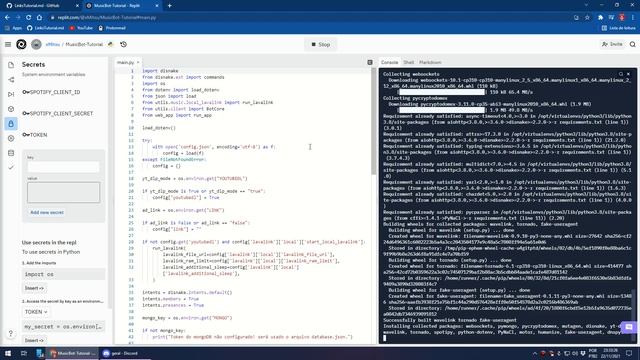Open the Apps bookmark shortcut
Screen dimensions: 640x360
[x=13, y=28]
